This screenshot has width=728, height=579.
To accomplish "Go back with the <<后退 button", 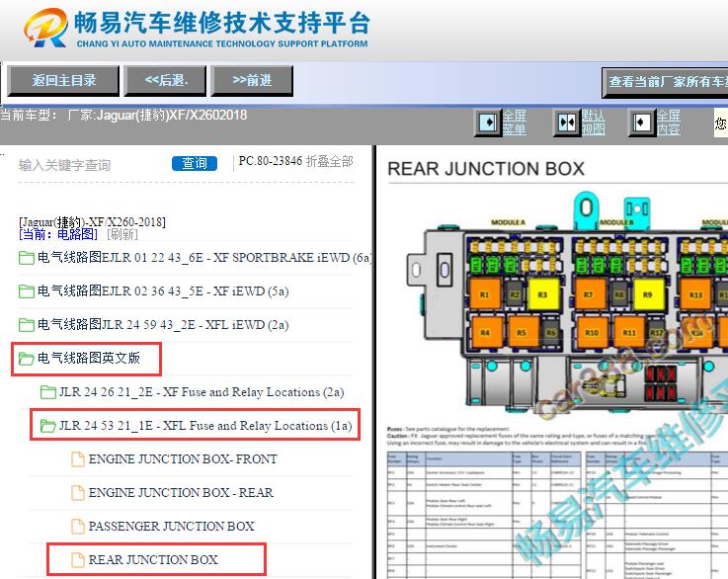I will point(165,81).
